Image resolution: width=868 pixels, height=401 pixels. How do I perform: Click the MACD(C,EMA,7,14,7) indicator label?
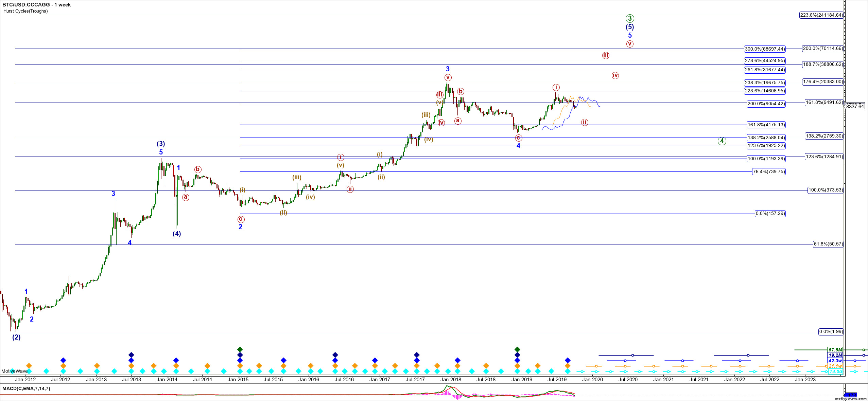click(x=26, y=388)
